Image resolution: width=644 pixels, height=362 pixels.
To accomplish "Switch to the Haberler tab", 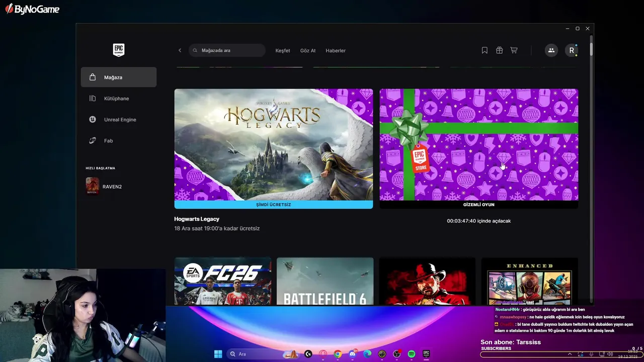I will click(336, 51).
